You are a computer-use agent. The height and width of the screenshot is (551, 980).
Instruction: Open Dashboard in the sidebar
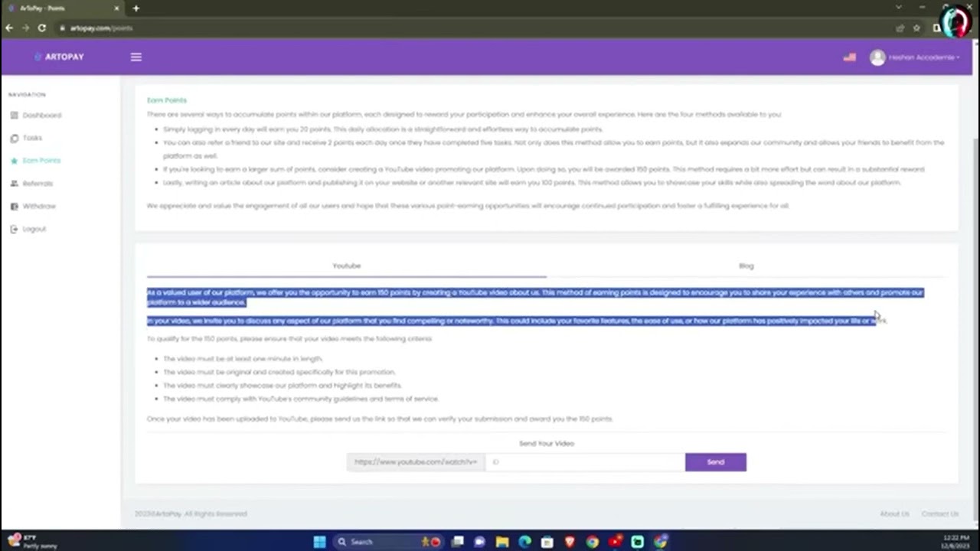(x=42, y=116)
